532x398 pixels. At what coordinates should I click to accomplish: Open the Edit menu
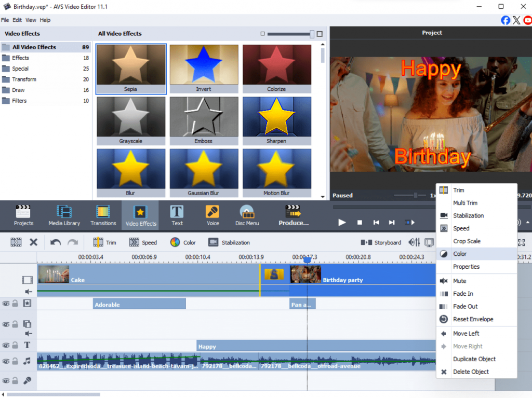point(17,20)
